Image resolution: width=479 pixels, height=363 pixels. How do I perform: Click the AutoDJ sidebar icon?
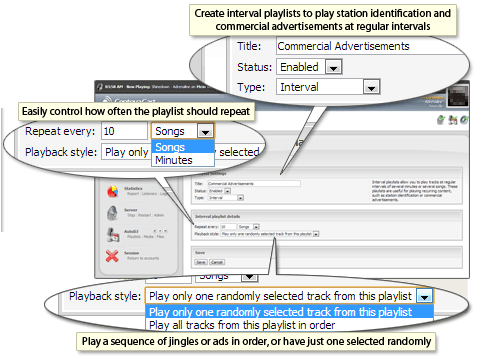click(113, 234)
